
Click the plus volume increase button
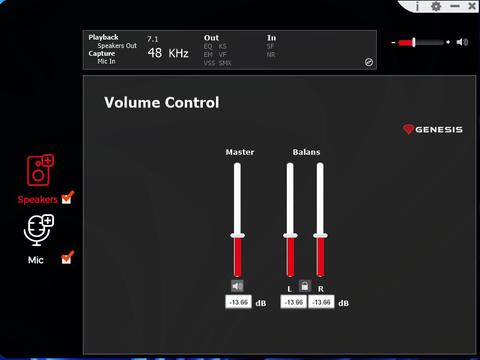tap(448, 42)
